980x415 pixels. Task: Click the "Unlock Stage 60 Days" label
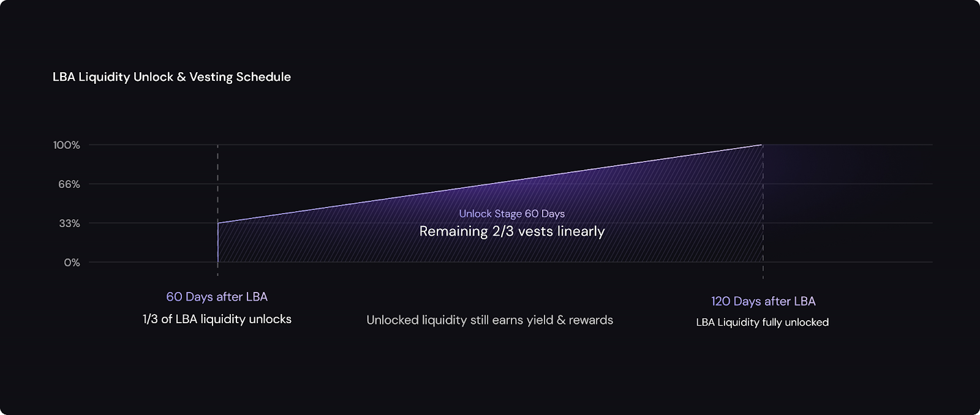(x=511, y=214)
